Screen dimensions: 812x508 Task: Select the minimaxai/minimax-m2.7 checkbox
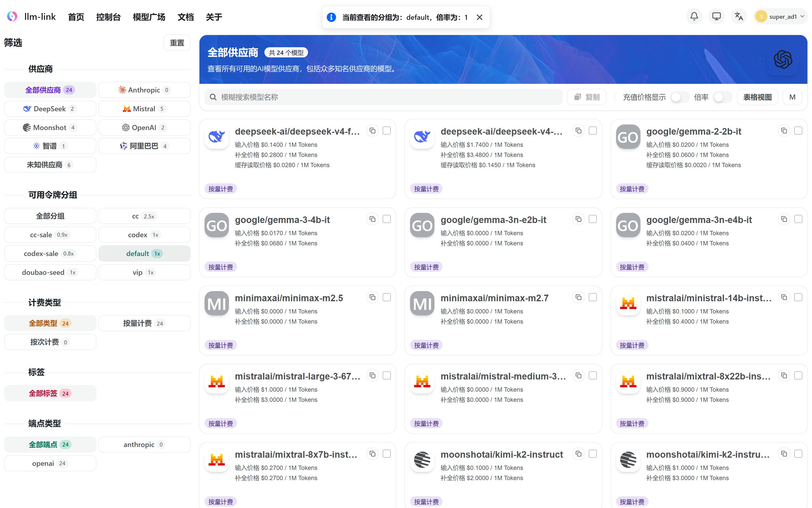point(593,297)
